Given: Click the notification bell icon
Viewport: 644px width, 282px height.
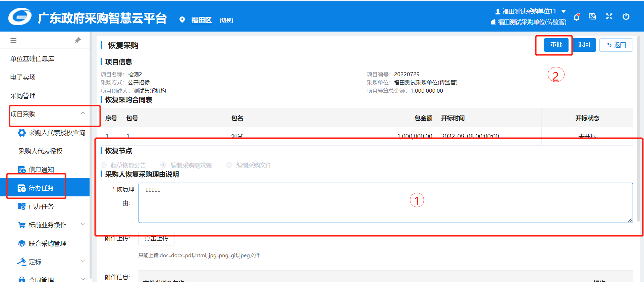Looking at the screenshot, I should click(x=577, y=17).
